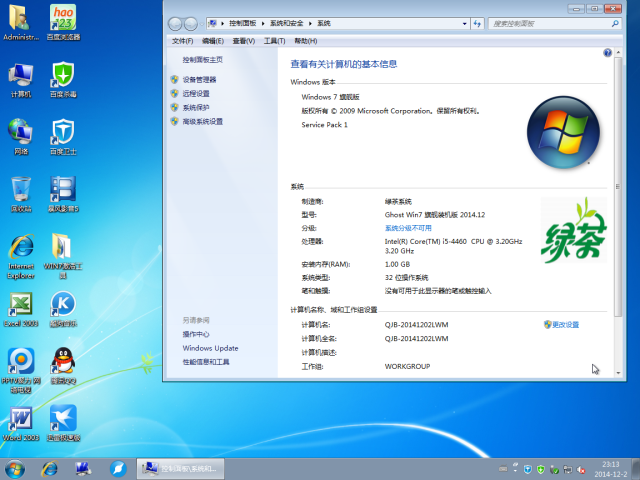Image resolution: width=640 pixels, height=480 pixels.
Task: Select the 计算机 (Computer) desktop icon
Action: pos(21,80)
